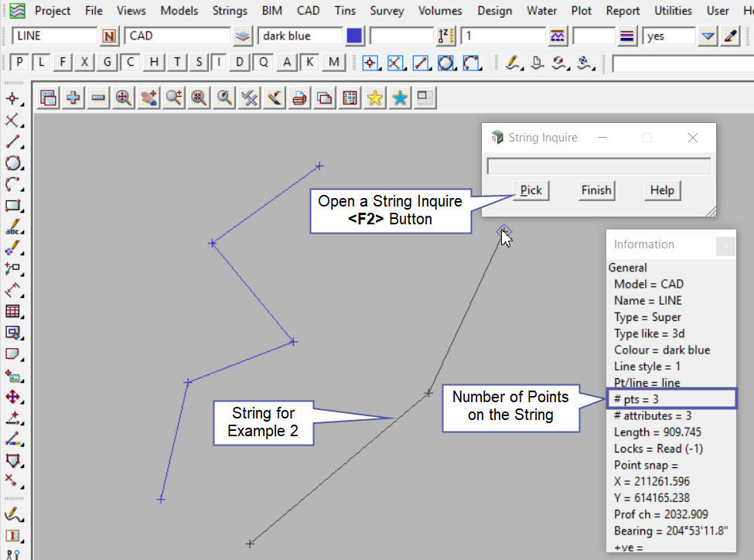Open the line style chooser icon
Image resolution: width=754 pixels, height=560 pixels.
(627, 36)
